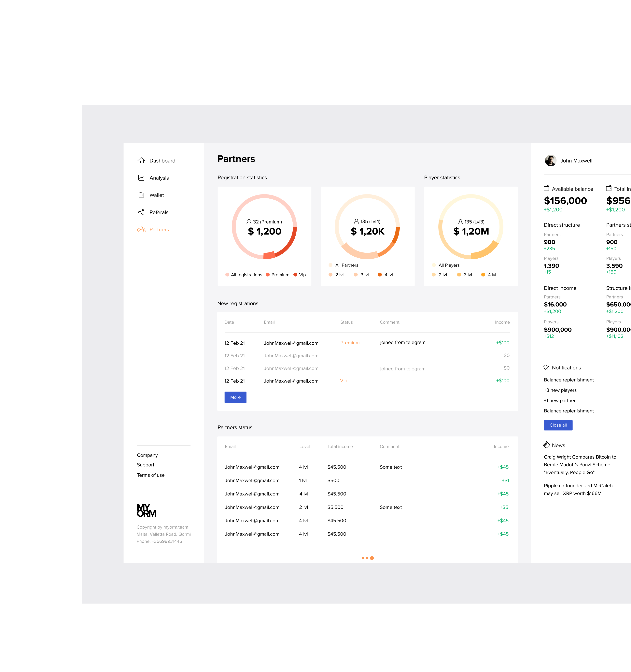Click the Dashboard home icon
631x672 pixels.
[x=141, y=161]
